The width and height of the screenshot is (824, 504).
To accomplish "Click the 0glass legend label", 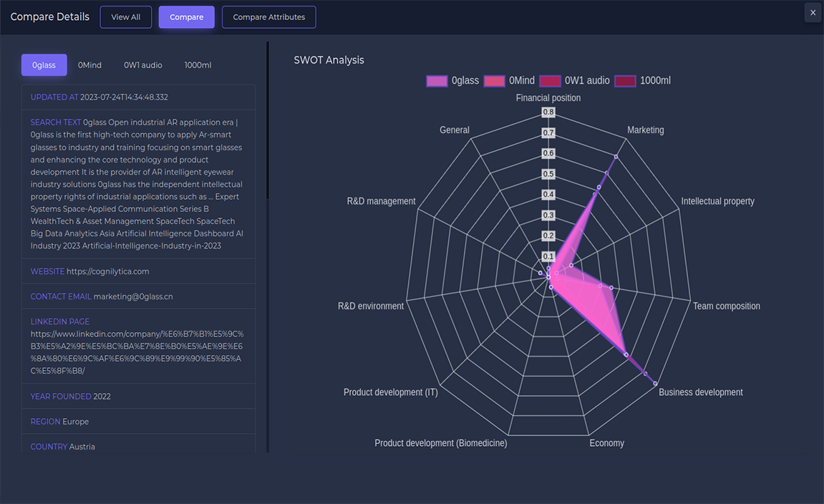I will click(465, 81).
